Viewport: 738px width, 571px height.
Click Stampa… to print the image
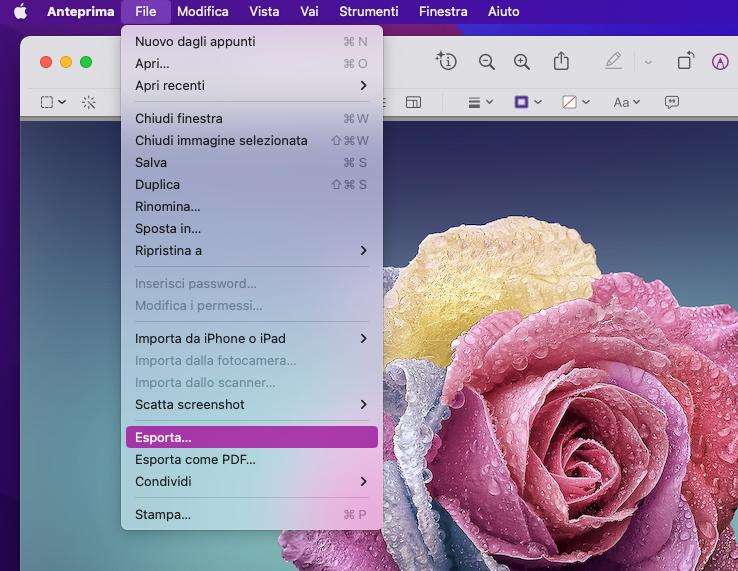click(163, 515)
